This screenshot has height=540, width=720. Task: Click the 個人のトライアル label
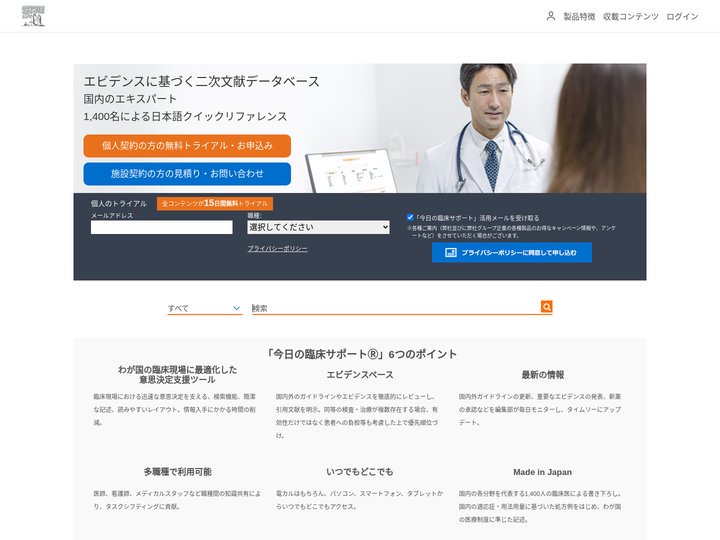tap(118, 203)
